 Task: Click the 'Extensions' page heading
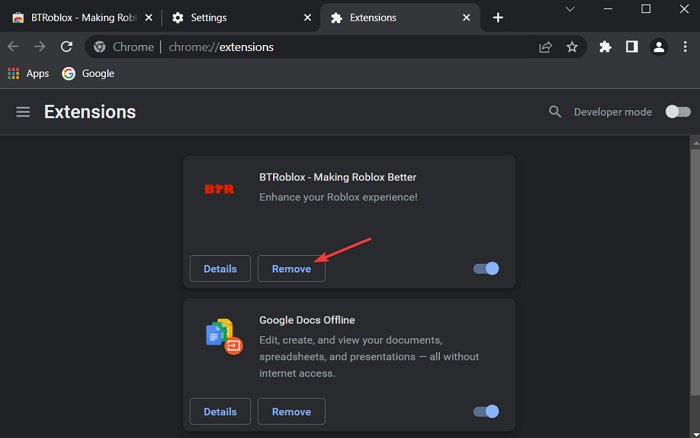90,112
